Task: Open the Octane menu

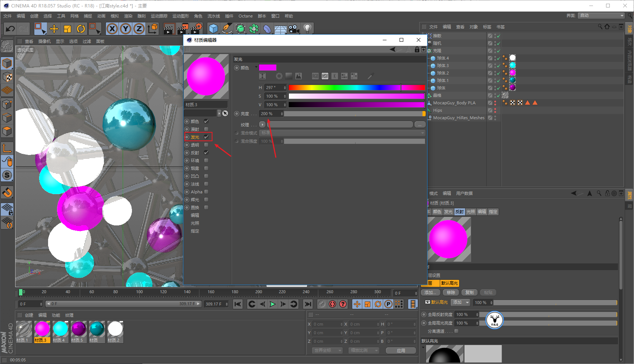Action: click(x=246, y=16)
